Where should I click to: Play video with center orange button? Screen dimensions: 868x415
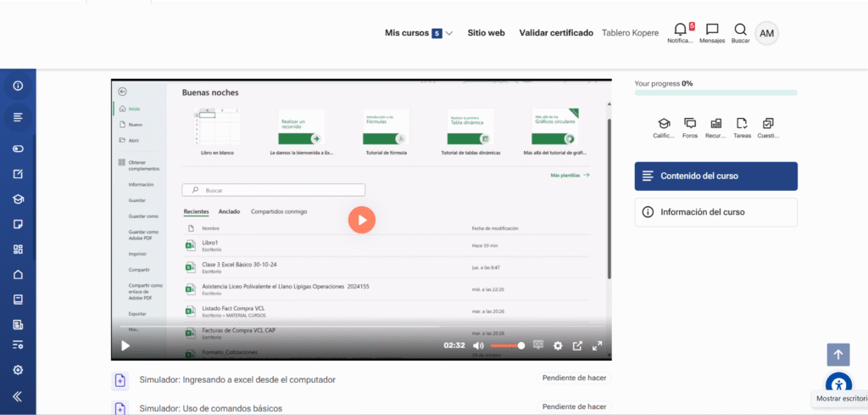pos(362,220)
